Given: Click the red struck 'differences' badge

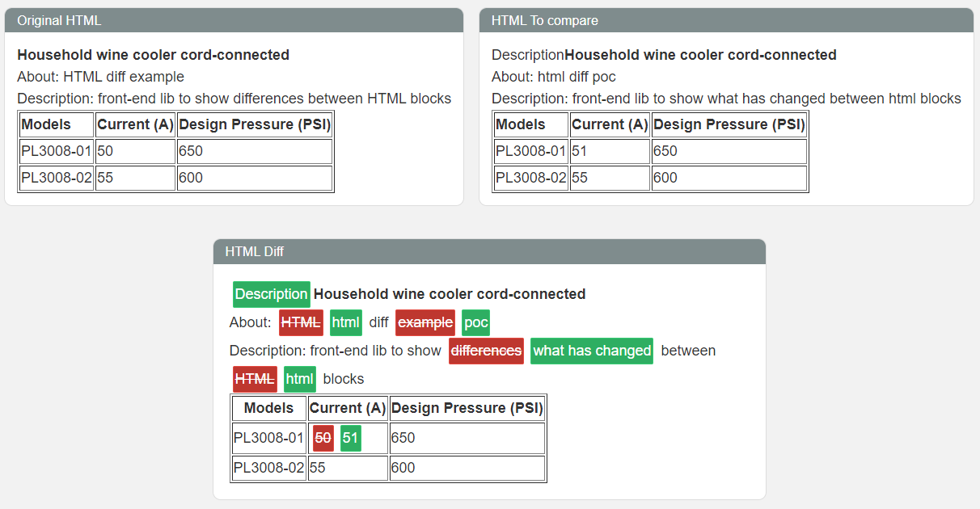Looking at the screenshot, I should (x=486, y=351).
